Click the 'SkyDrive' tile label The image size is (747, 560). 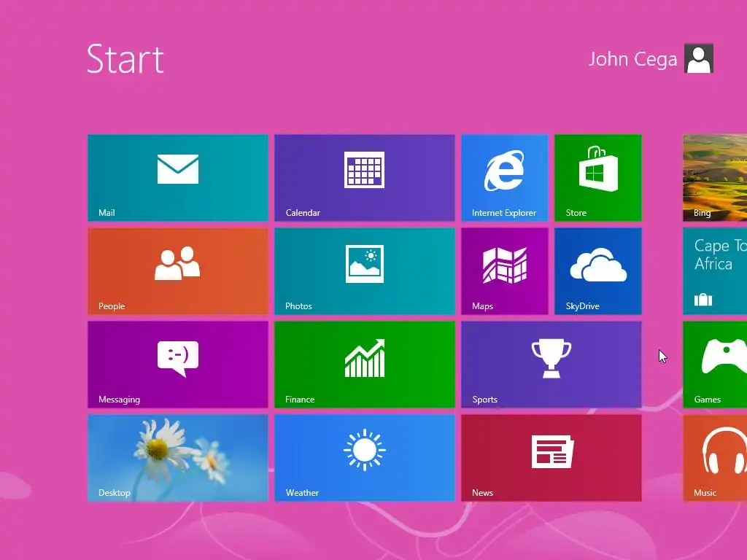pyautogui.click(x=583, y=306)
